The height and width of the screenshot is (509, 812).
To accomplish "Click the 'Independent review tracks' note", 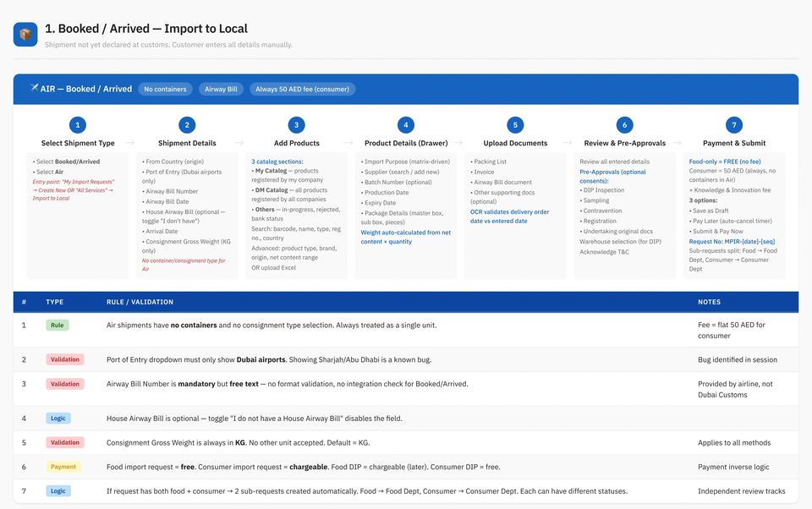I will [x=741, y=491].
